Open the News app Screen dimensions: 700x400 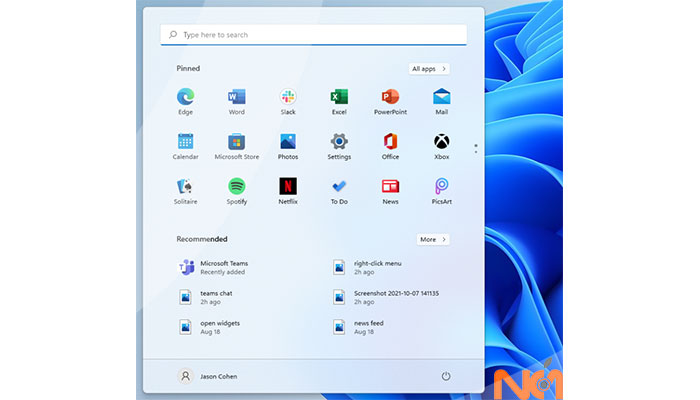click(x=390, y=191)
